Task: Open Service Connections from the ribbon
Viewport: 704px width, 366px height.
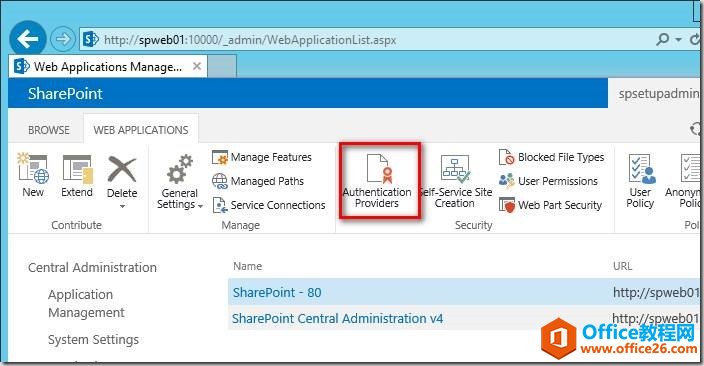Action: (x=268, y=205)
